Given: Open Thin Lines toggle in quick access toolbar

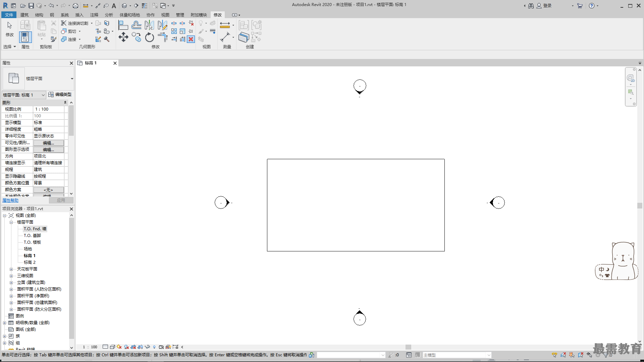Looking at the screenshot, I should [x=145, y=6].
